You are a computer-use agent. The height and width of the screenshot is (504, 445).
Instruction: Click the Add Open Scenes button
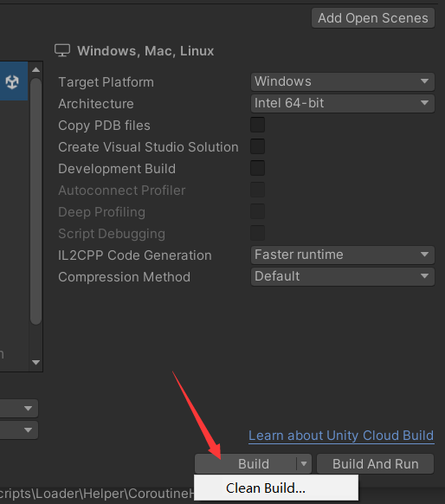click(x=373, y=18)
